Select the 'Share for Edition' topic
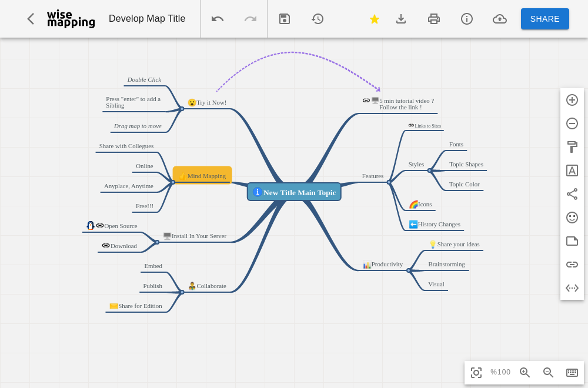The height and width of the screenshot is (388, 588). [x=136, y=306]
